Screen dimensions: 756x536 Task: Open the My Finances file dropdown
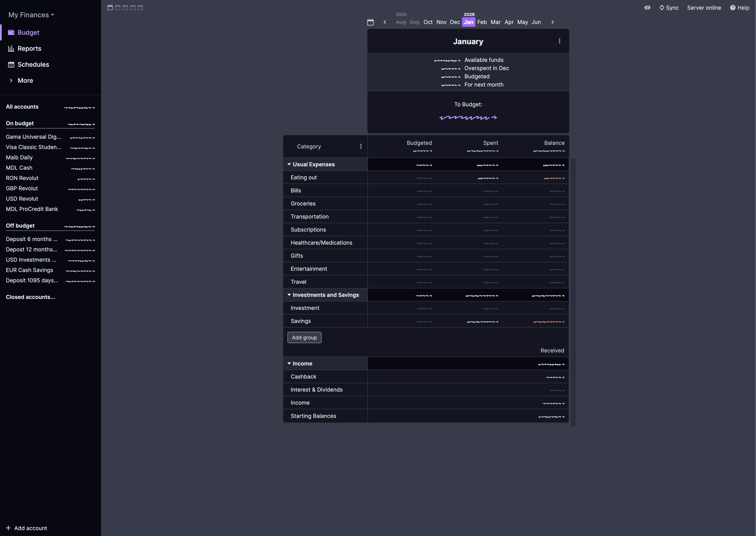31,15
